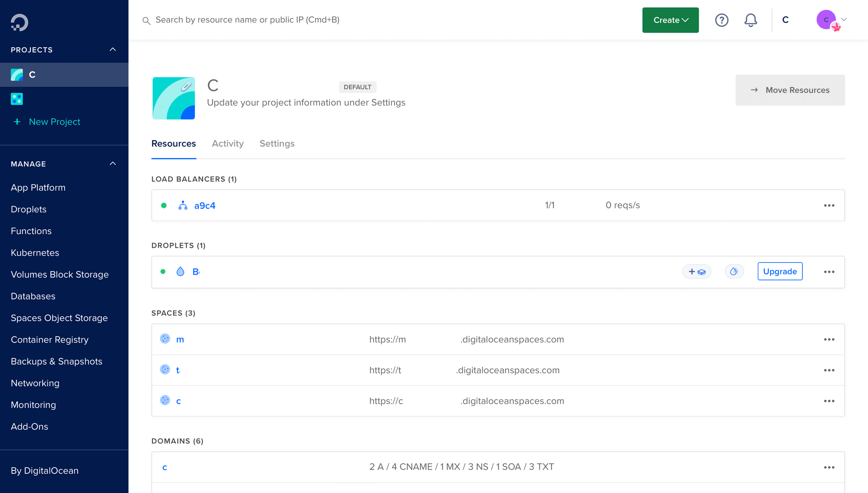Click the LOAD BALANCERS (1) heading
The image size is (868, 493).
[194, 179]
